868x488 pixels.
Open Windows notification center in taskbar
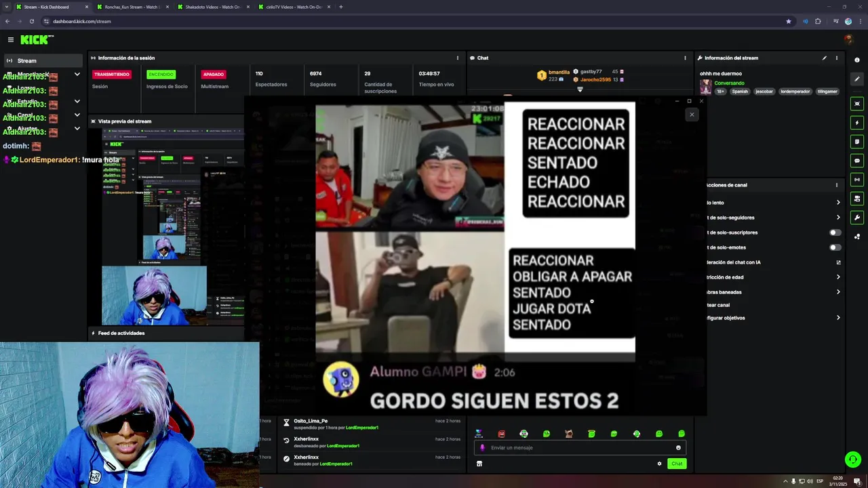[x=857, y=481]
